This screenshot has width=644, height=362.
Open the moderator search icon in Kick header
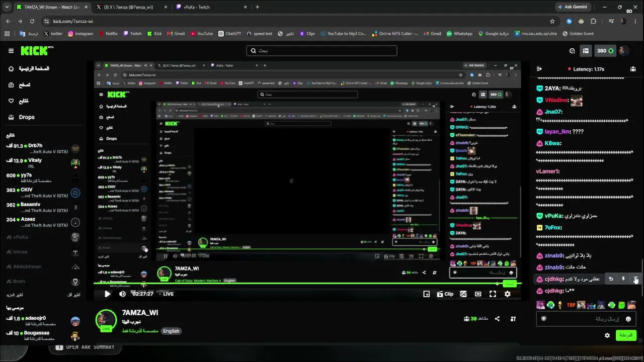[572, 51]
